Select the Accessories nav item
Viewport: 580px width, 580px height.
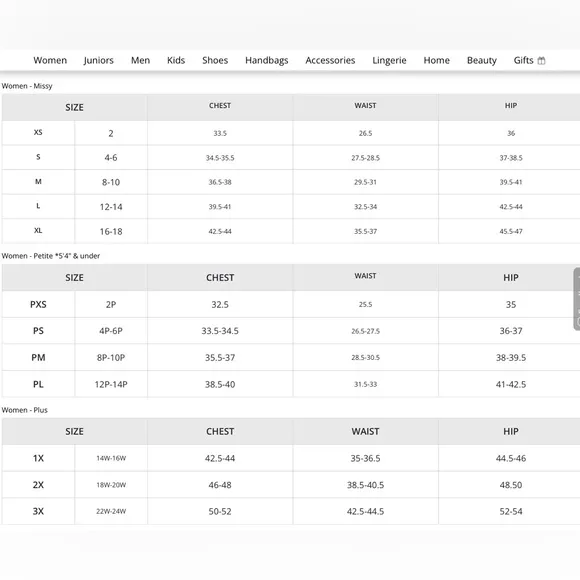pos(330,60)
